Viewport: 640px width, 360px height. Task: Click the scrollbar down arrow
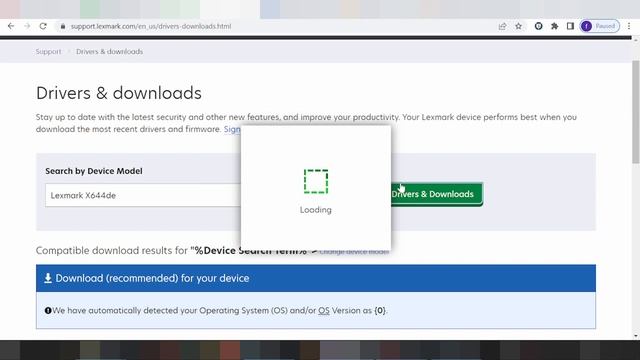pyautogui.click(x=636, y=336)
